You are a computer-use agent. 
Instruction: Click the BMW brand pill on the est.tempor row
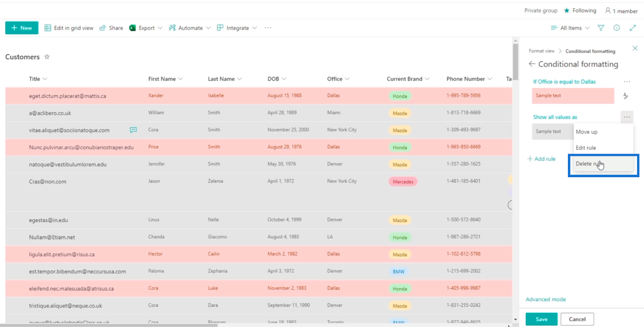398,271
